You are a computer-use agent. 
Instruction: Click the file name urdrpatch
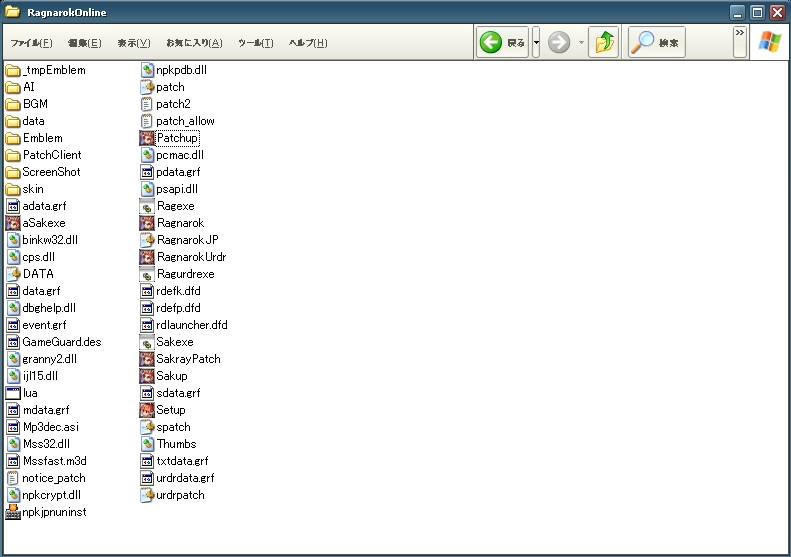(x=181, y=495)
